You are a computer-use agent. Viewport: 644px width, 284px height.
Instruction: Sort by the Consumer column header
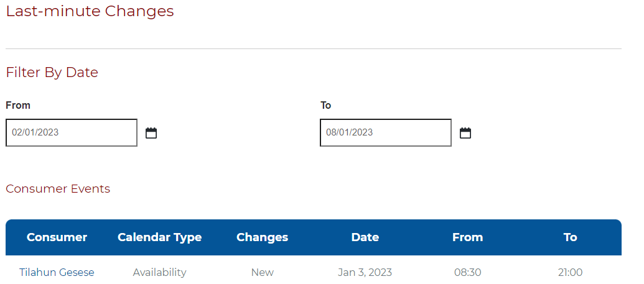(x=57, y=237)
